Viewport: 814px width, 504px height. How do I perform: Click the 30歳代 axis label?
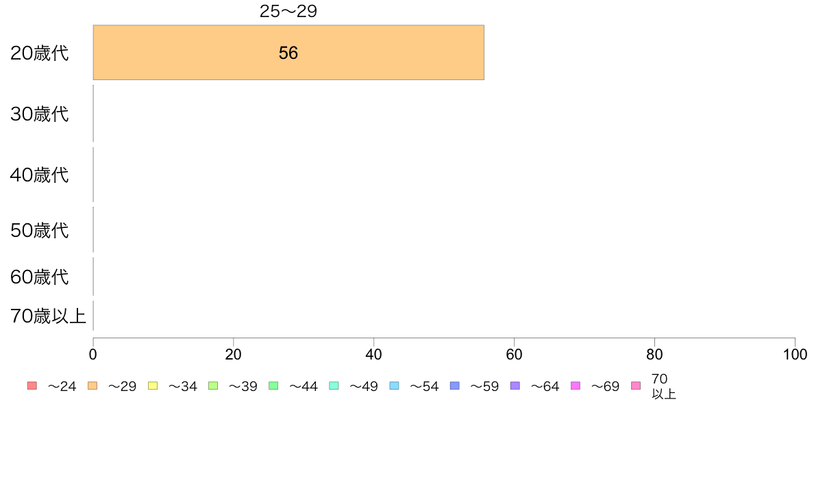[x=40, y=114]
